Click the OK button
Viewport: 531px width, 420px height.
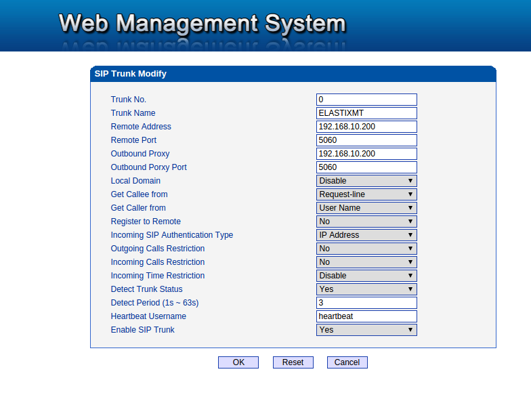238,362
